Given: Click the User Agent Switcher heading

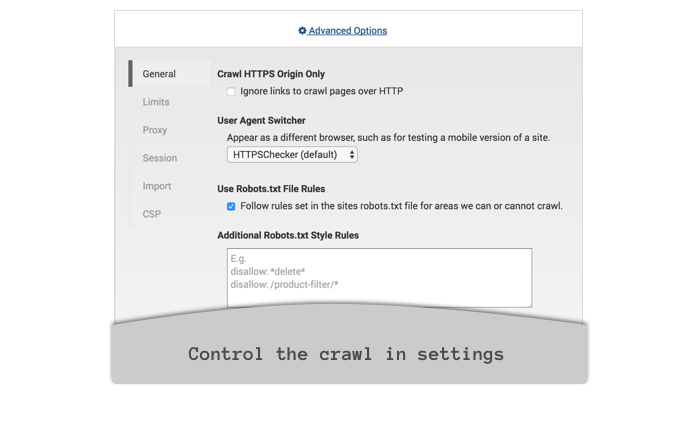Looking at the screenshot, I should pyautogui.click(x=261, y=120).
